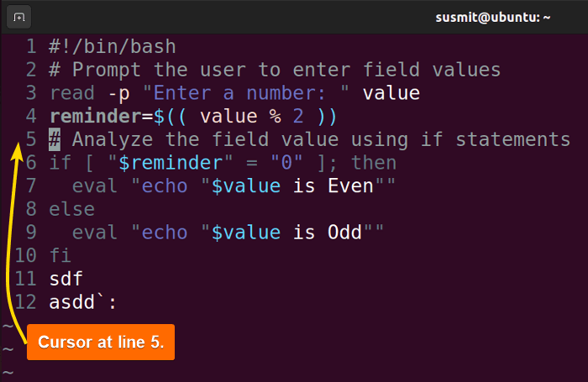Click the 'fi' keyword on line 10
The width and height of the screenshot is (588, 382).
click(60, 255)
